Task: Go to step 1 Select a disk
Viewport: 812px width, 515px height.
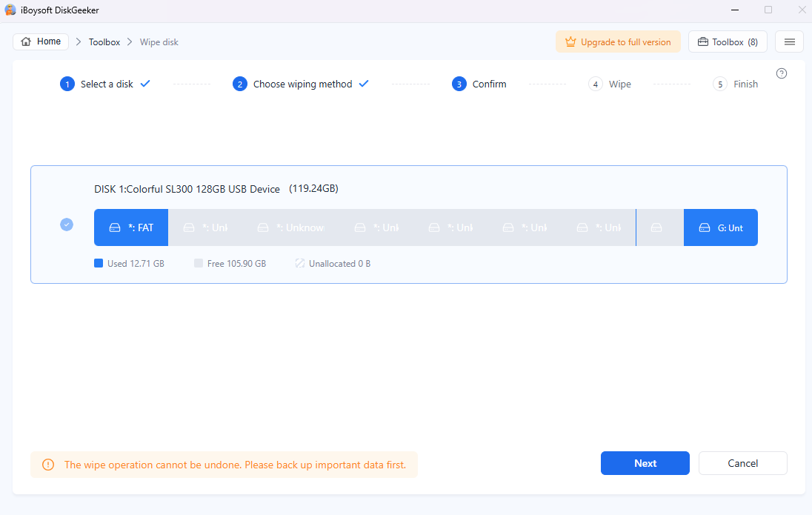Action: [105, 84]
